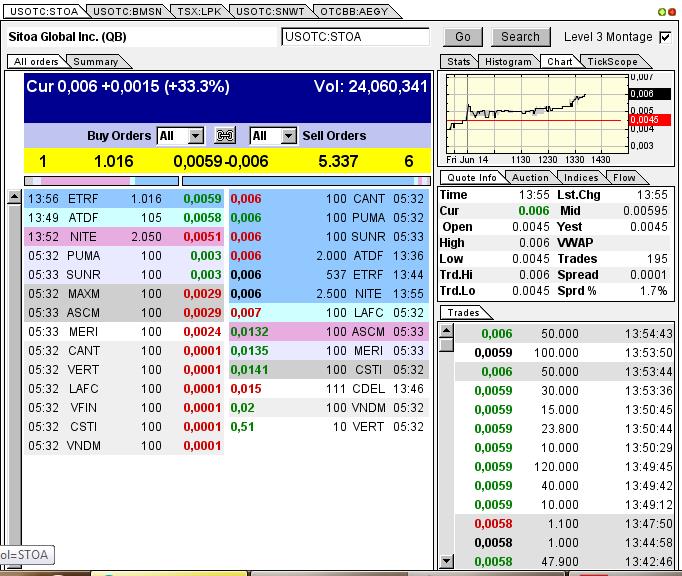Click the 0,0058 trade at 13:47:50
This screenshot has height=576, width=682.
click(564, 523)
